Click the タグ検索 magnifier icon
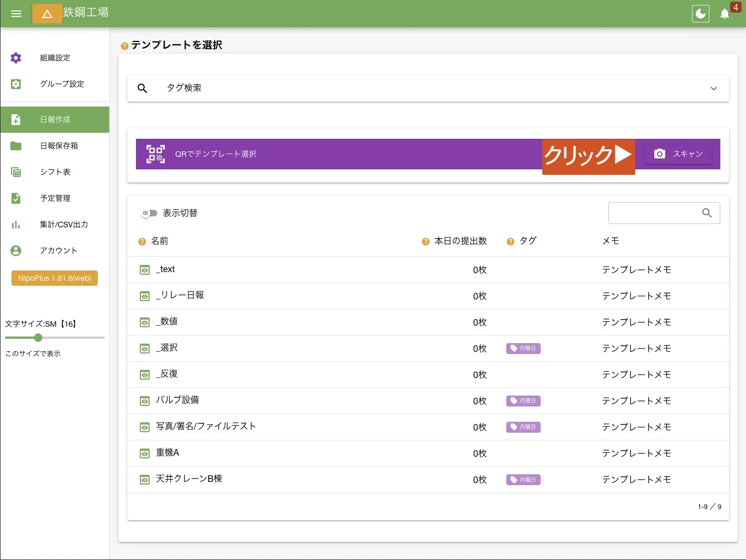The height and width of the screenshot is (560, 746). click(x=143, y=89)
